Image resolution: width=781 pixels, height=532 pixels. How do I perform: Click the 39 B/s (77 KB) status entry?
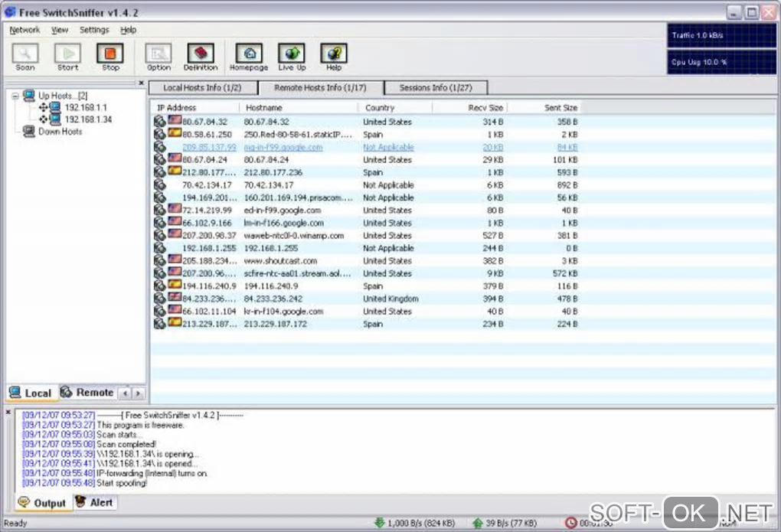pos(511,523)
